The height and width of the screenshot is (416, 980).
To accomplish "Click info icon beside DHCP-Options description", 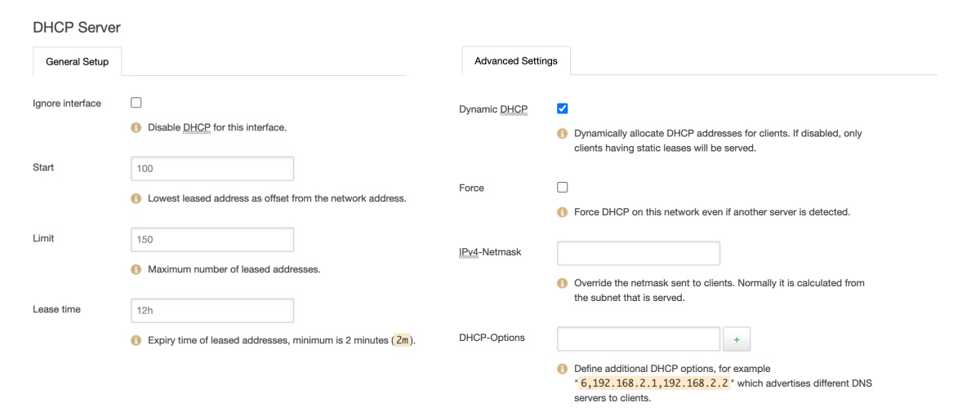I will [x=562, y=369].
